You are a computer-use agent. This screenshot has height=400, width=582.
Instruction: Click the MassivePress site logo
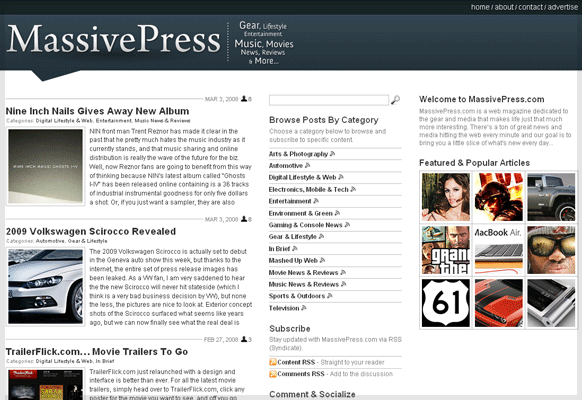[114, 39]
